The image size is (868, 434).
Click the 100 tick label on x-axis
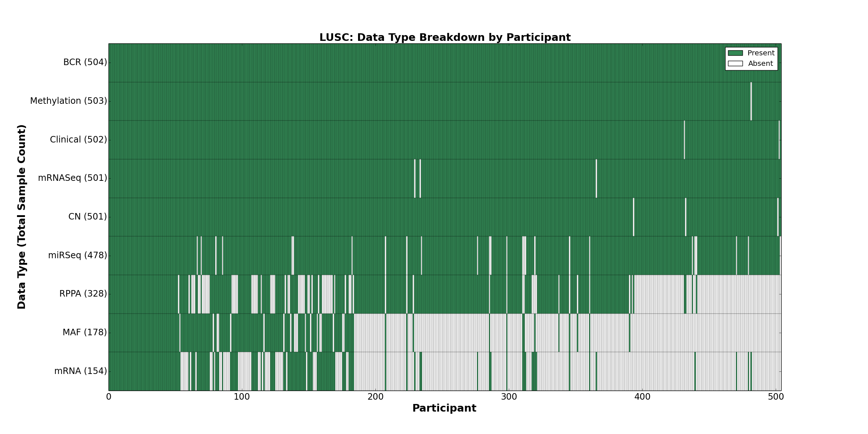[x=242, y=397]
